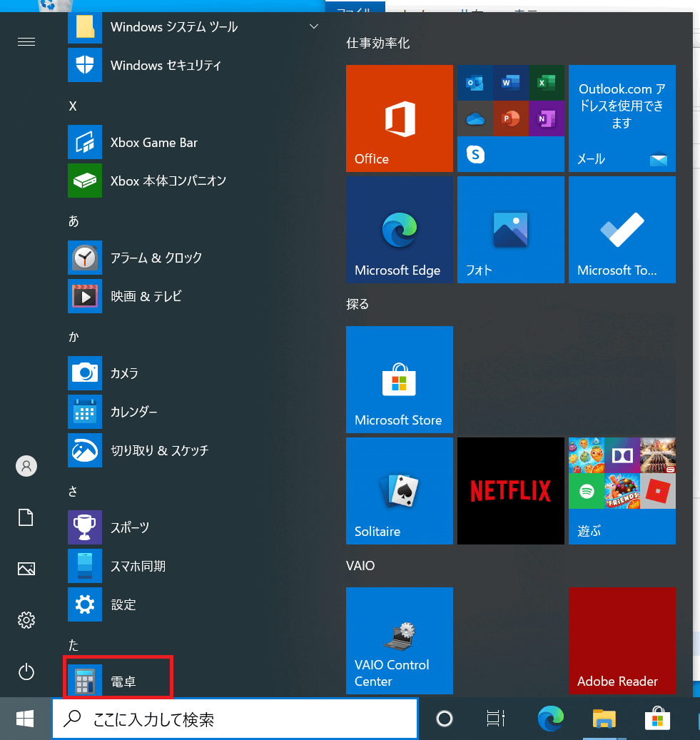Open the NETFLIX tile
Image resolution: width=700 pixels, height=740 pixels.
pyautogui.click(x=511, y=491)
